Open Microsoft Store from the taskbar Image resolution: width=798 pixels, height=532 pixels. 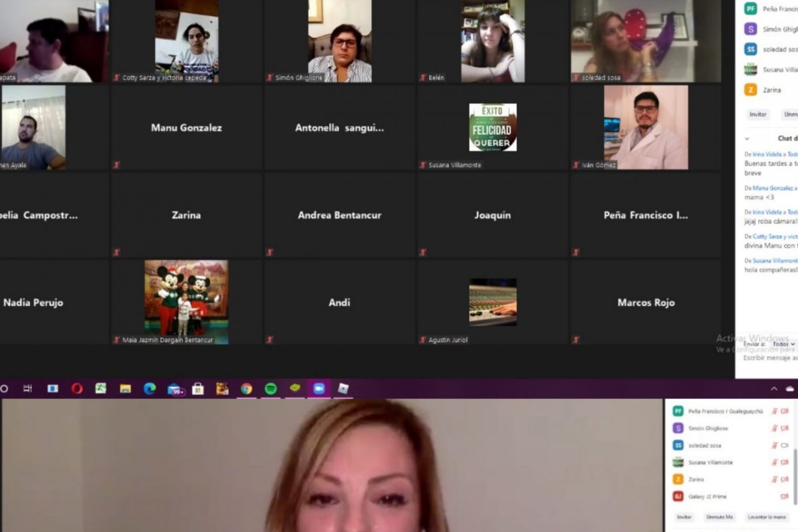[x=198, y=388]
